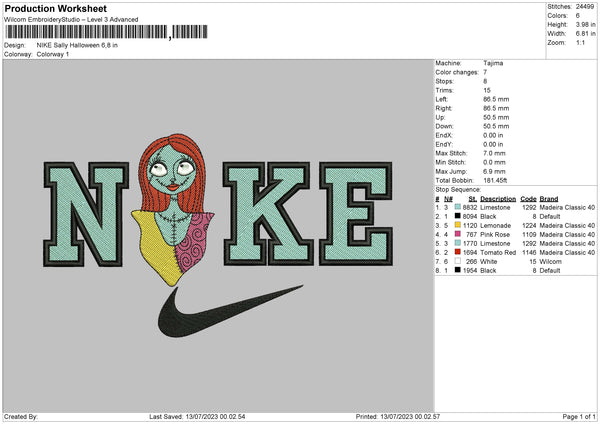Click the 'Stop Sequence:' label

pos(458,189)
